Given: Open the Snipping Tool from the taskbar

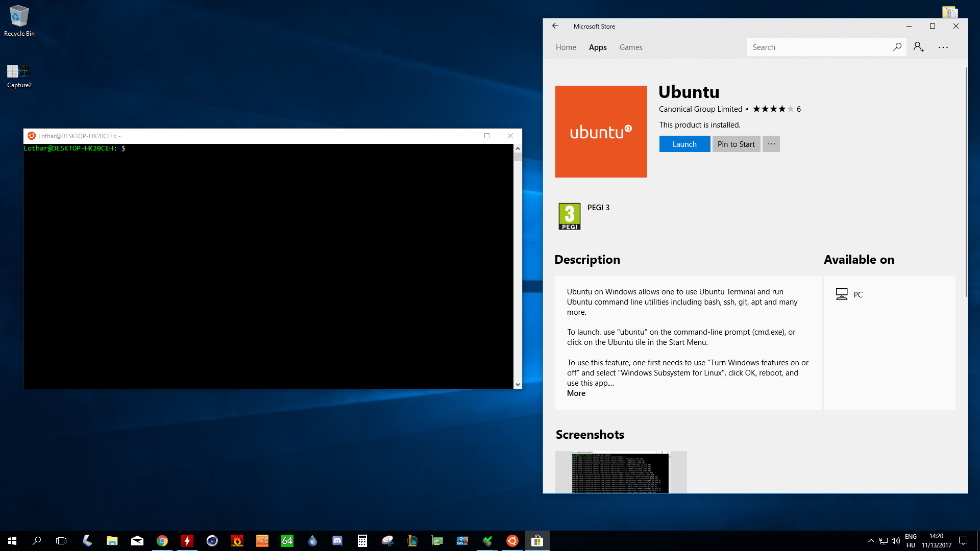Looking at the screenshot, I should (387, 541).
